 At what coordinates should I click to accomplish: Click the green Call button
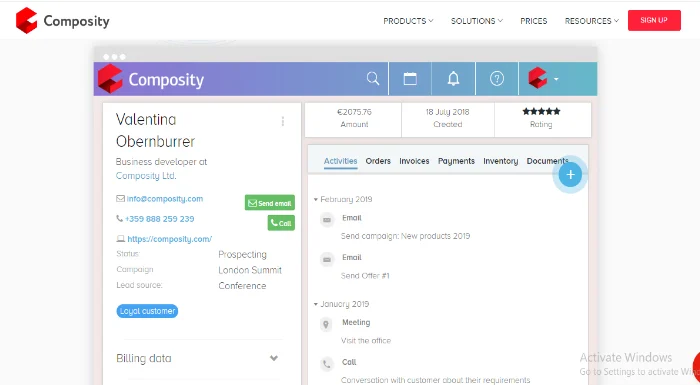click(281, 223)
